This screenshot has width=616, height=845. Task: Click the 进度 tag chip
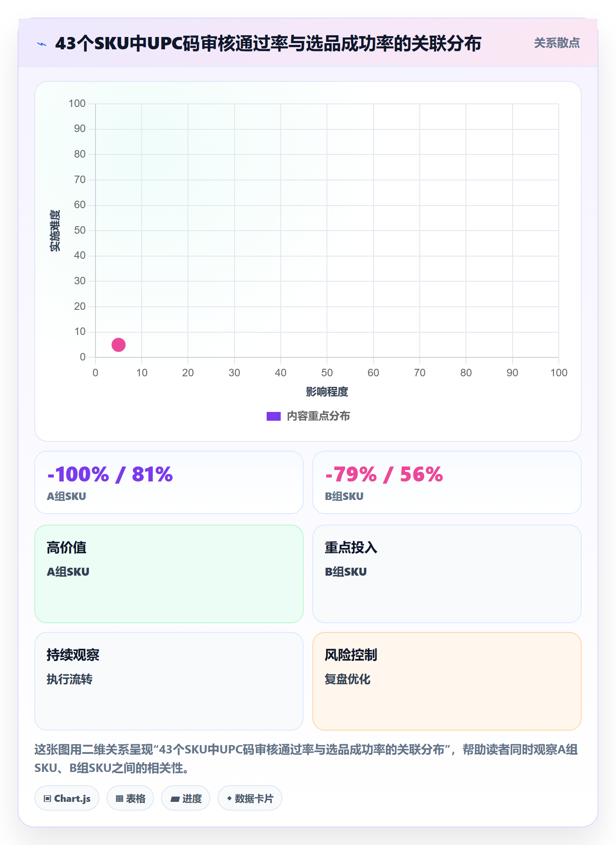click(186, 798)
